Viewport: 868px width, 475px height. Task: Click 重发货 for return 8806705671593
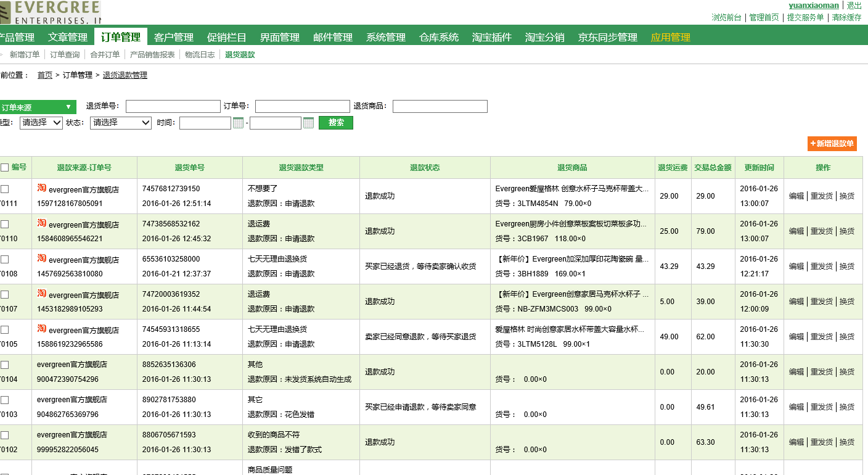[822, 442]
